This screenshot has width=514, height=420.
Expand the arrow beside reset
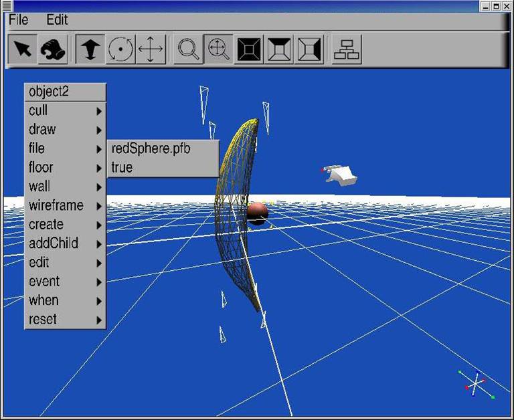[x=99, y=320]
